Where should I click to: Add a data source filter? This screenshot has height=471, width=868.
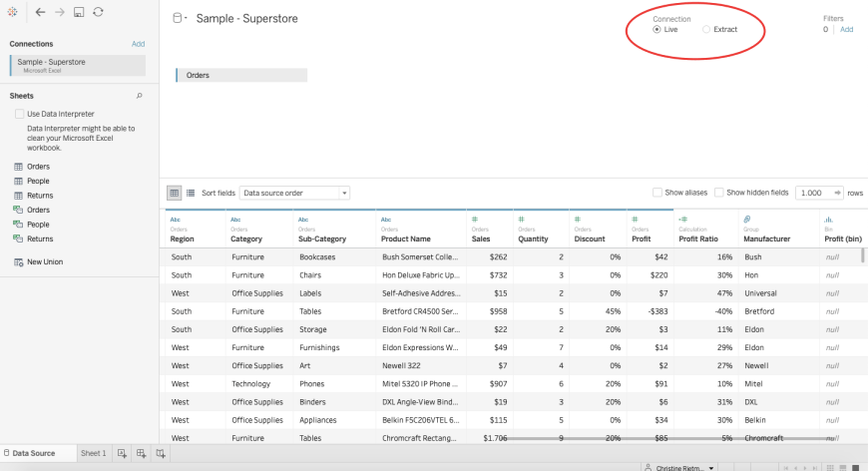click(x=846, y=29)
